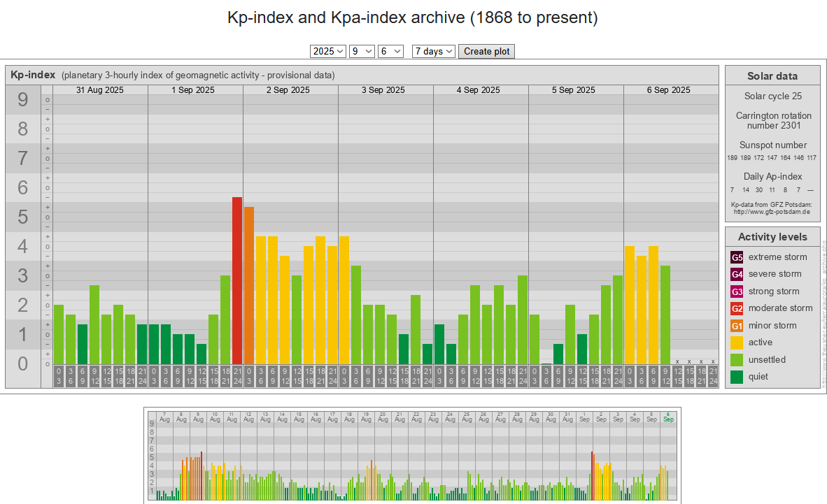Image resolution: width=827 pixels, height=504 pixels.
Task: Open the year dropdown showing 2025
Action: pos(327,51)
